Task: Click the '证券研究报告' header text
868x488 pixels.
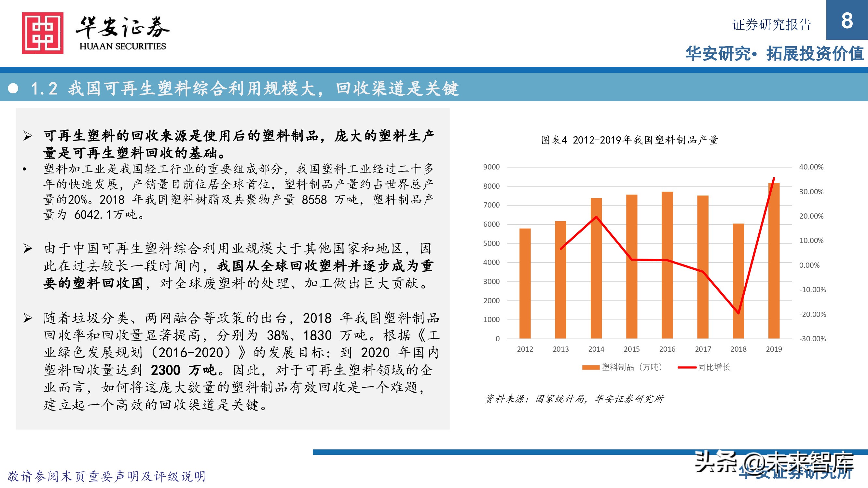Action: pos(772,25)
